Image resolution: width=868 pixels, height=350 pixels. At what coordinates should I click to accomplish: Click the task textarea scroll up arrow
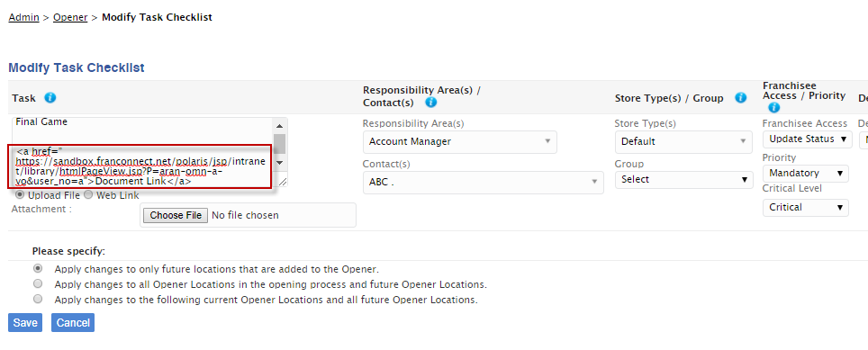pos(279,125)
